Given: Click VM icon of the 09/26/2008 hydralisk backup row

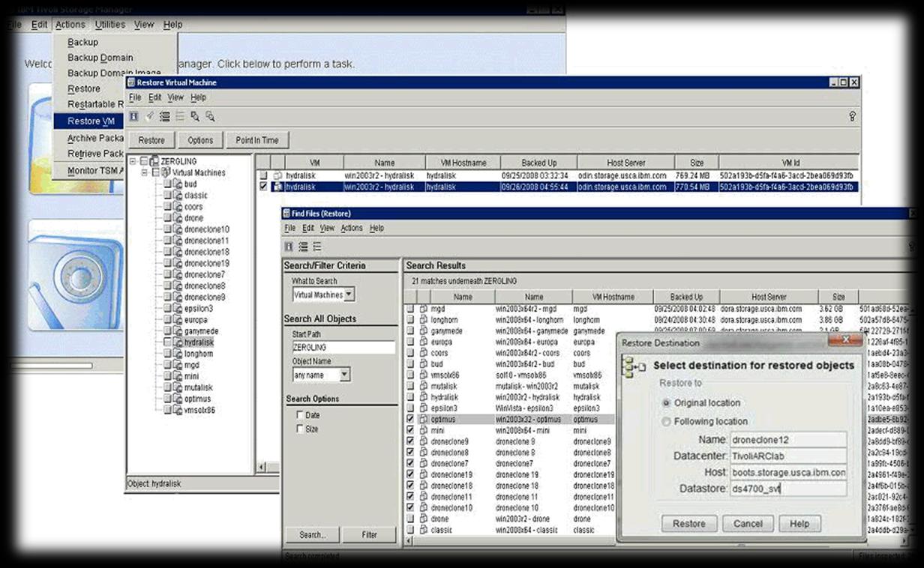Looking at the screenshot, I should [x=277, y=187].
